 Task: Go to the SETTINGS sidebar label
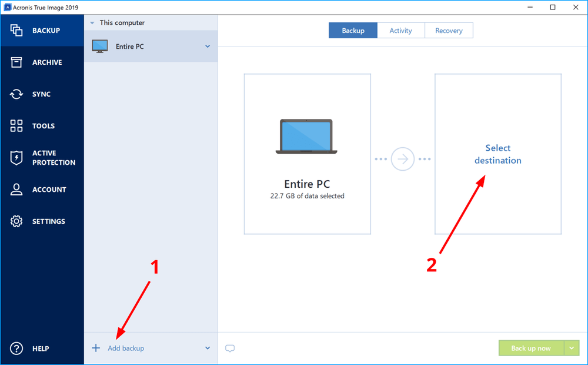[49, 221]
